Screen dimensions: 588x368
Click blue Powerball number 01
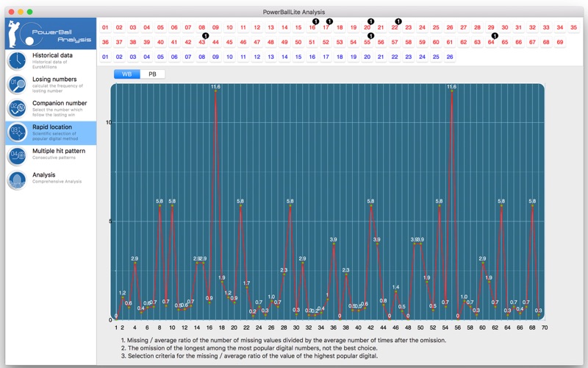pyautogui.click(x=105, y=57)
